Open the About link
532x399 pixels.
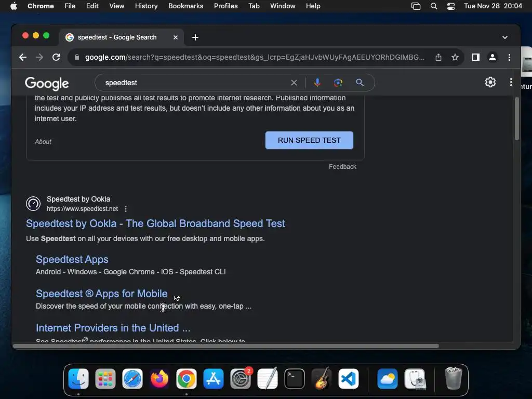[x=43, y=142]
